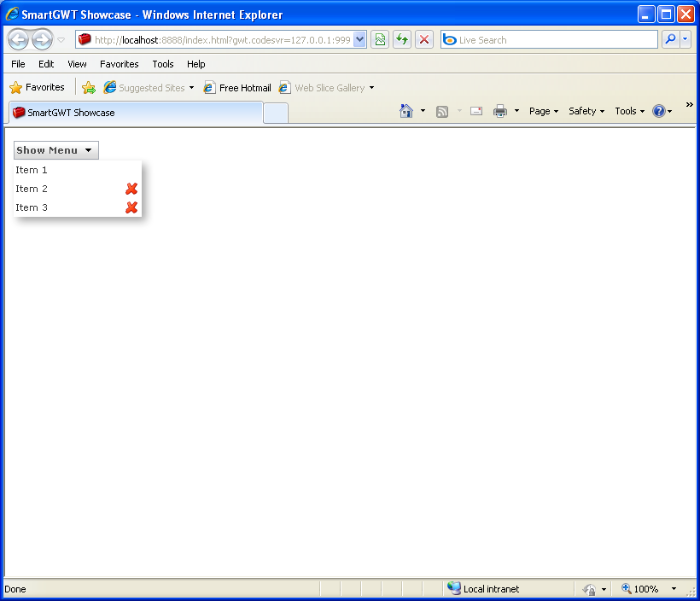Click Add to Favorites Bar icon

coord(89,88)
